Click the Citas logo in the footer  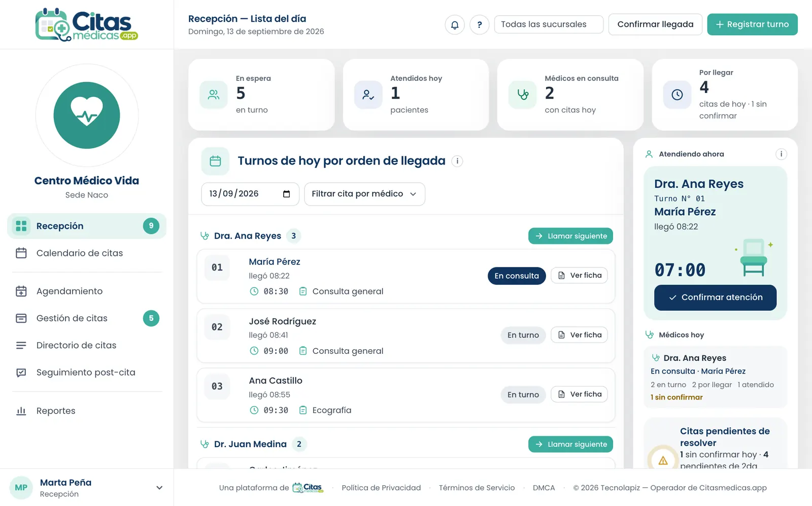coord(308,488)
